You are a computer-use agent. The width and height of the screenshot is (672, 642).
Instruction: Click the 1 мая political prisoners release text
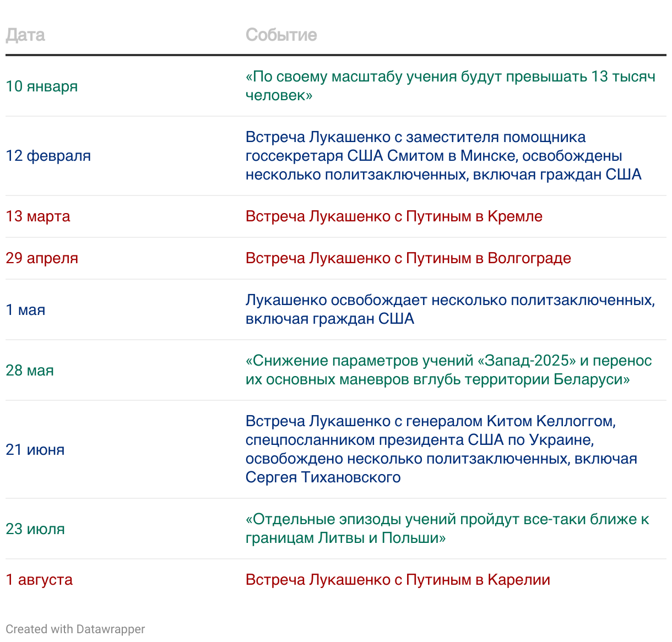(450, 309)
